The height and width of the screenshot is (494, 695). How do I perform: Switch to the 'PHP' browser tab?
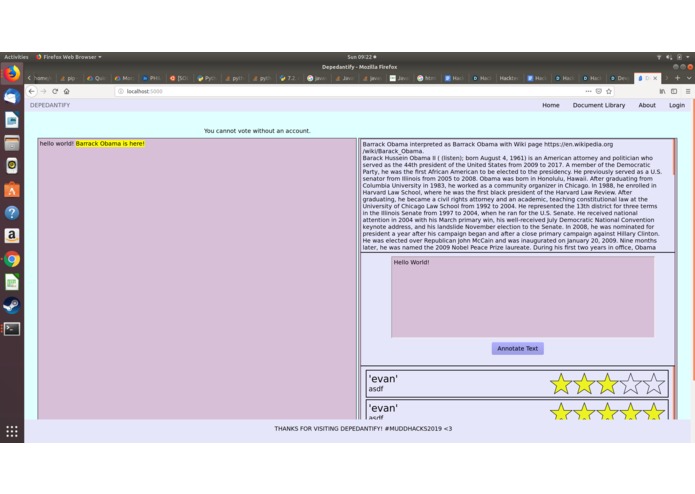153,78
